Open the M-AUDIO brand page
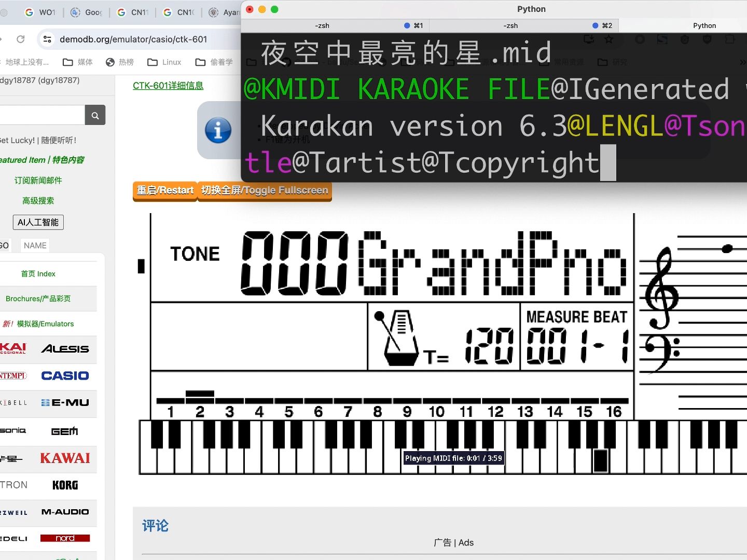The height and width of the screenshot is (560, 747). pos(65,511)
